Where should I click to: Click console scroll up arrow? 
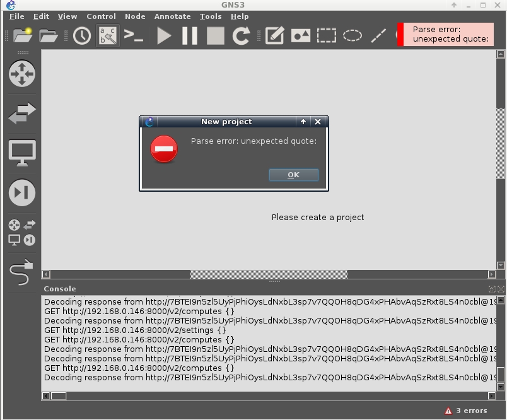pyautogui.click(x=501, y=300)
